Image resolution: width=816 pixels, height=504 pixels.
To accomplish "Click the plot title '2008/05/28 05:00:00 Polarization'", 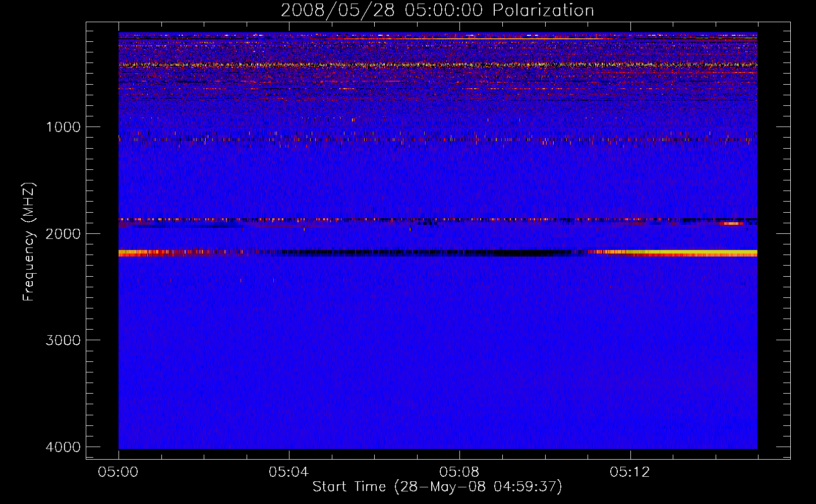I will [437, 10].
